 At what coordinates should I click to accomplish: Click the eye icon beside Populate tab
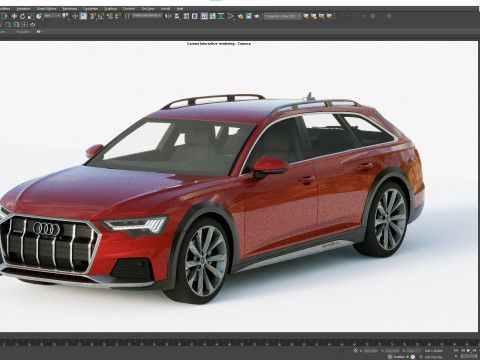pyautogui.click(x=39, y=32)
